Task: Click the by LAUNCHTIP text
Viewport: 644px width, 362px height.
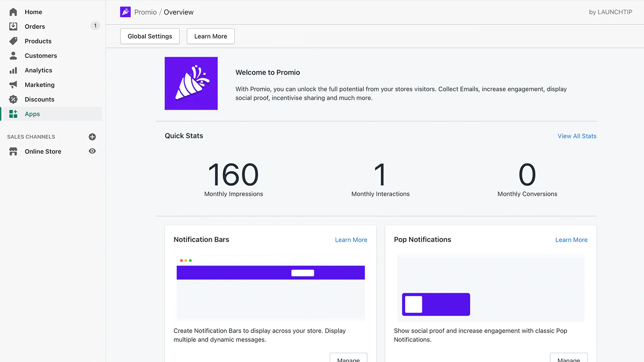Action: [x=611, y=12]
